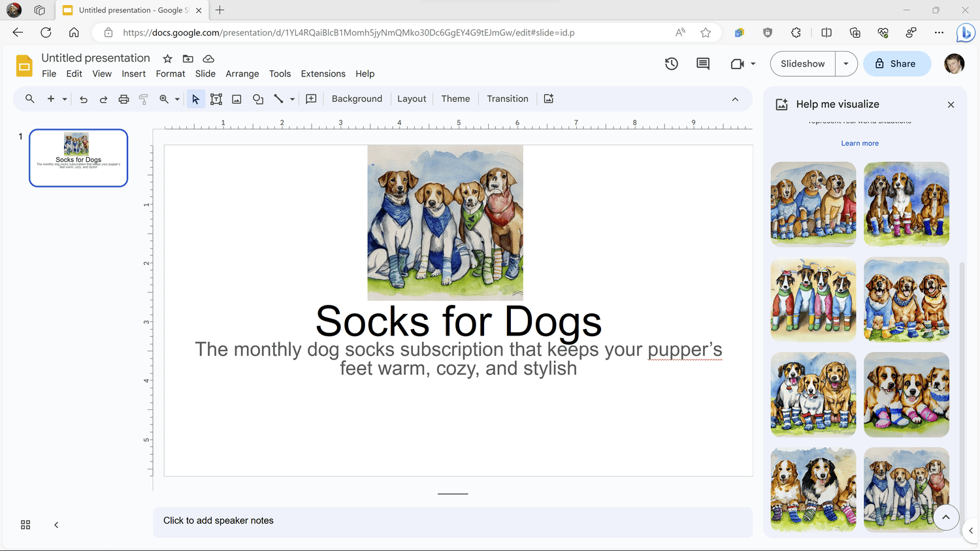Select the Shape tool icon

click(x=258, y=99)
